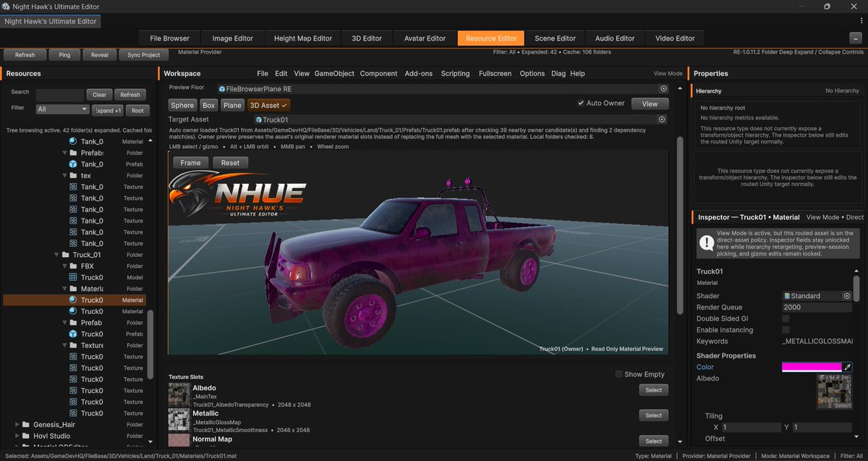Viewport: 868px width, 461px height.
Task: Switch to the Avatar Editor tab
Action: click(x=425, y=38)
